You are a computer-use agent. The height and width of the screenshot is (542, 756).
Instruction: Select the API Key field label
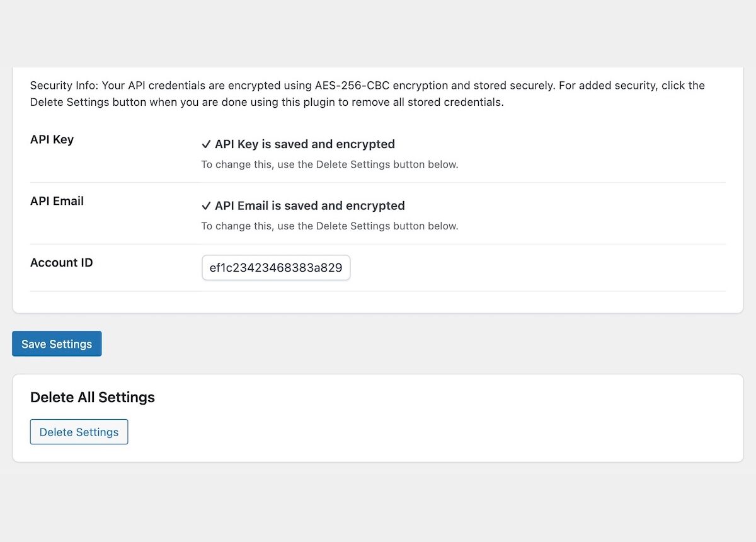click(52, 139)
